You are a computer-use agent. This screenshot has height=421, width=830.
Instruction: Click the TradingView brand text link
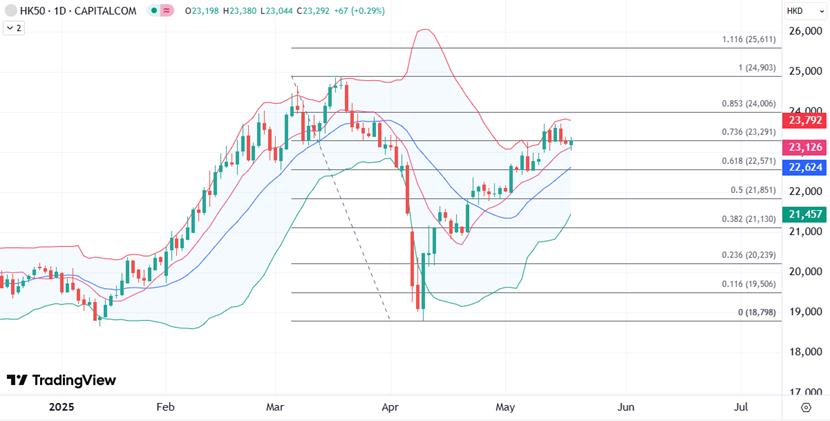[x=74, y=380]
